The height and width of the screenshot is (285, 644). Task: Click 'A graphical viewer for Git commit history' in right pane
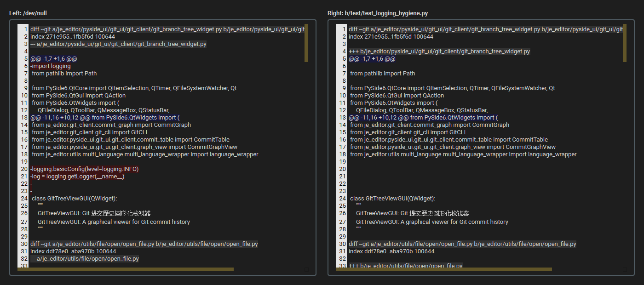454,222
